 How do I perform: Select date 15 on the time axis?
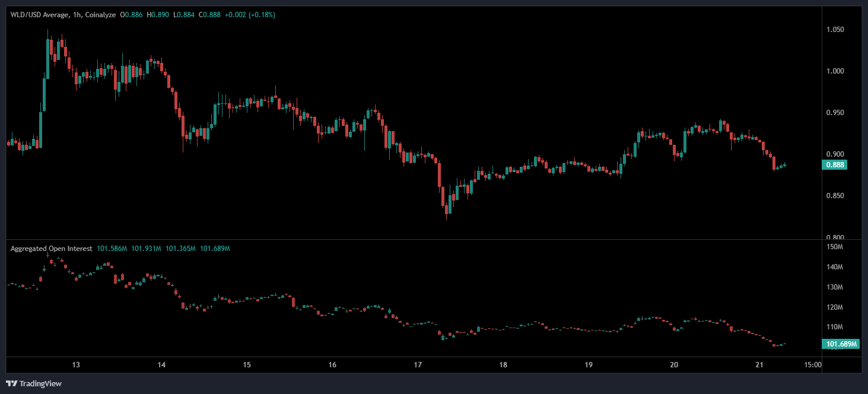pos(247,365)
